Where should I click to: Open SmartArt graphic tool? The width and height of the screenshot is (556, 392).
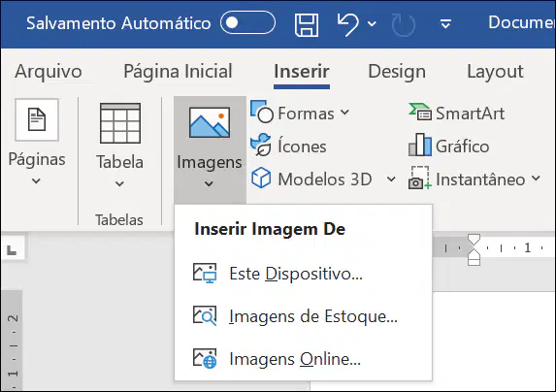coord(457,114)
